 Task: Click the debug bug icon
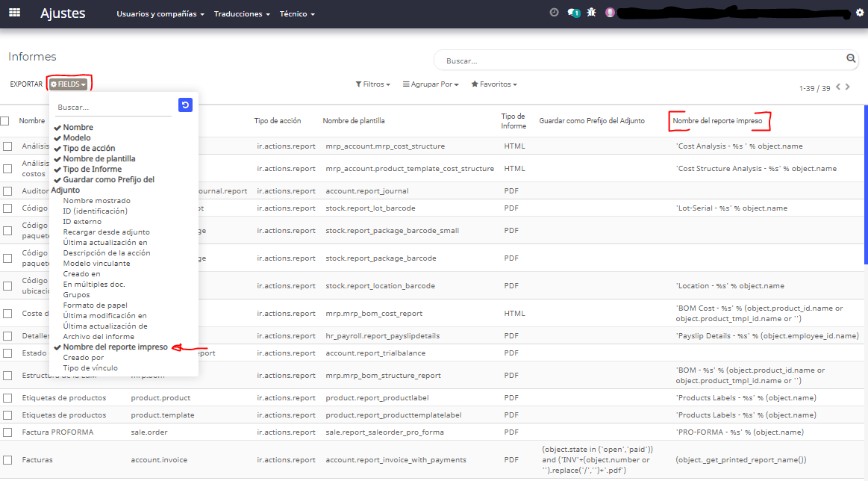pos(591,12)
